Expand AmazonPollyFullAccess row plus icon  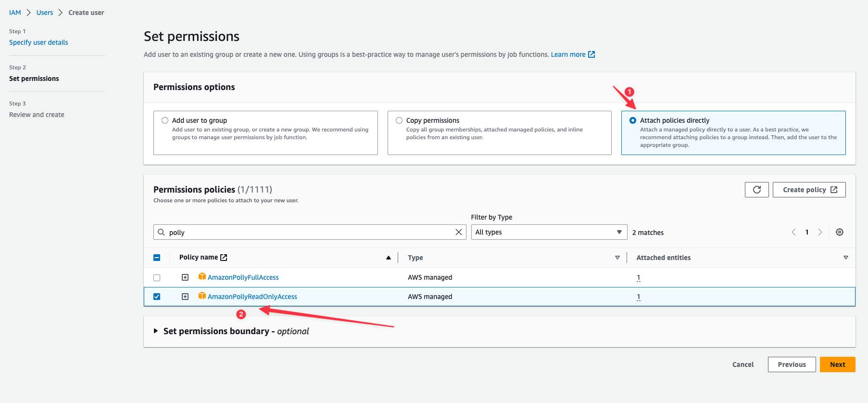click(x=185, y=277)
